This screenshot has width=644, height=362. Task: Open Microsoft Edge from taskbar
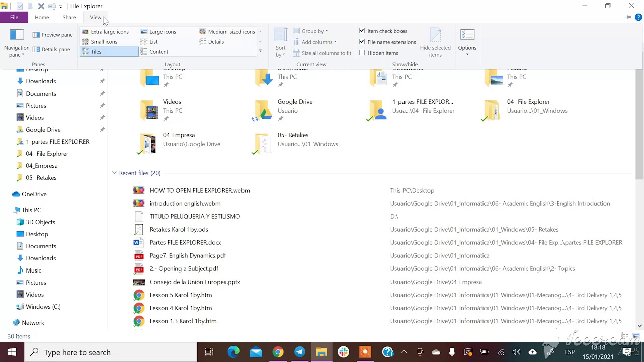(233, 352)
